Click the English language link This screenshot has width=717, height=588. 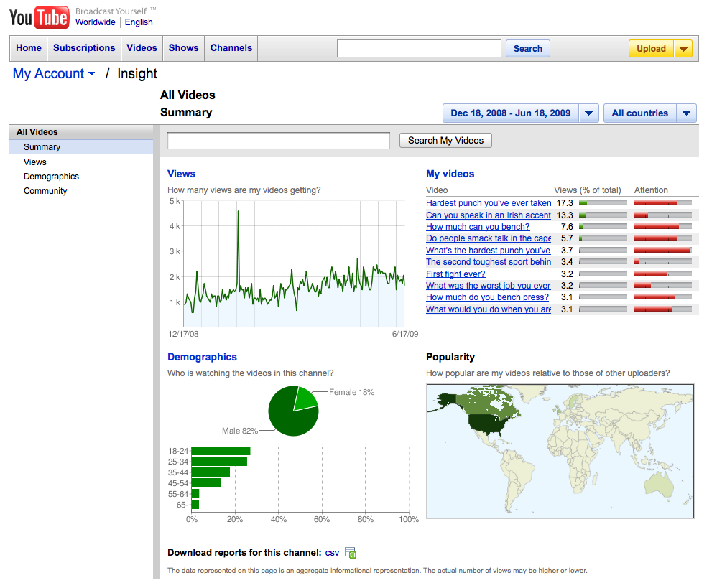point(139,22)
